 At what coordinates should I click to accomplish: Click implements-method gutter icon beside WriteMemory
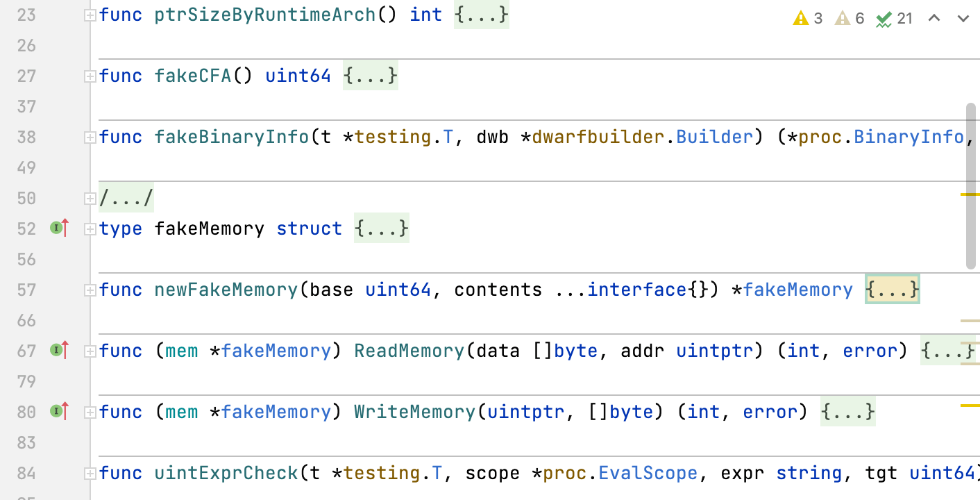click(x=60, y=411)
